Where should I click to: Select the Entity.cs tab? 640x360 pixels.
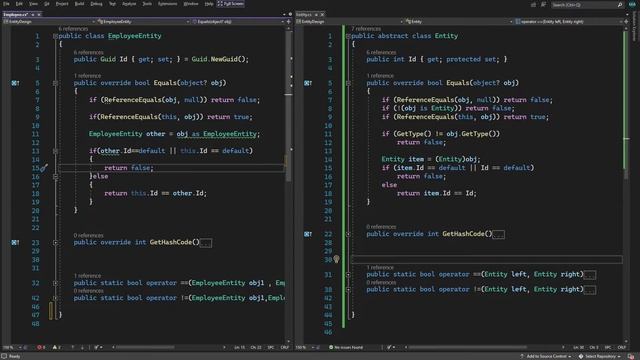[x=304, y=14]
